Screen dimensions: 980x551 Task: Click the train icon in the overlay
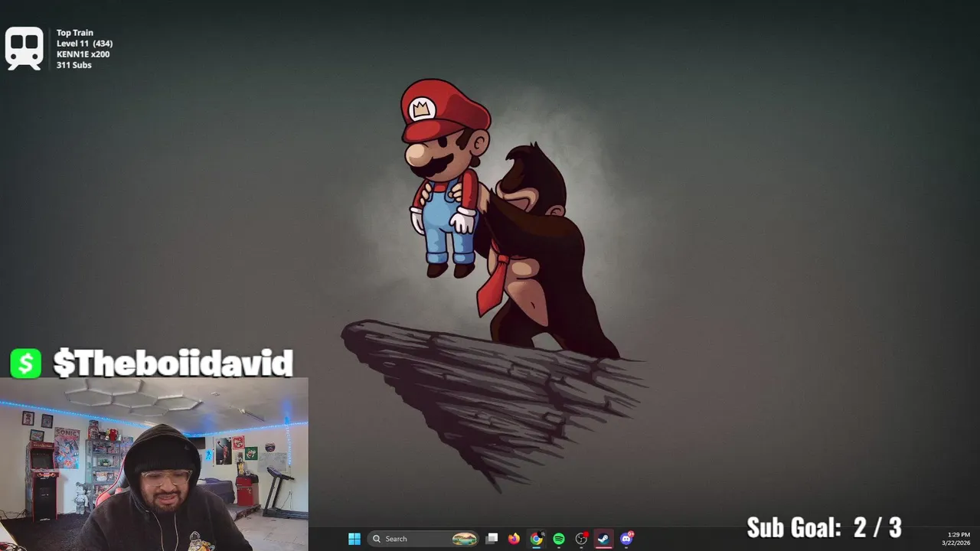24,48
